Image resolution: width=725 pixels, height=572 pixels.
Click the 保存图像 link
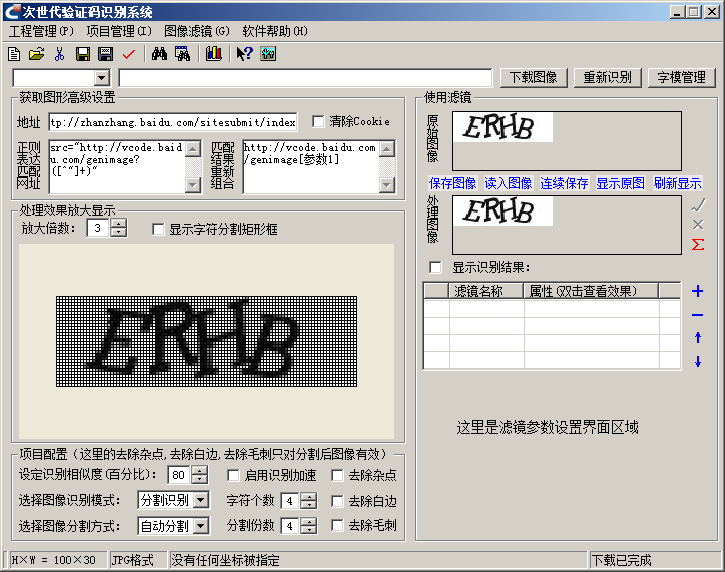coord(452,183)
